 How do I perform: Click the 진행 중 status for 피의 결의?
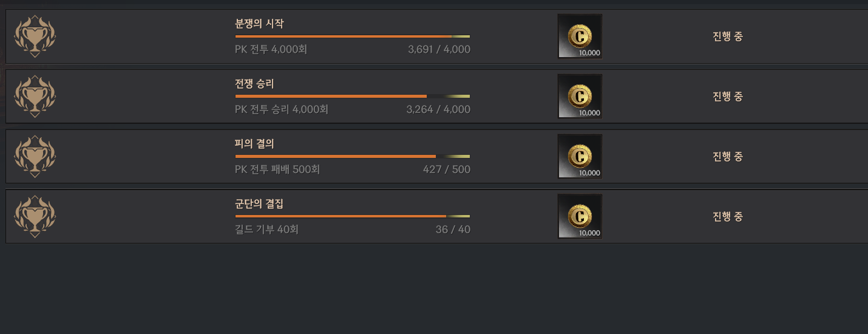pyautogui.click(x=727, y=157)
